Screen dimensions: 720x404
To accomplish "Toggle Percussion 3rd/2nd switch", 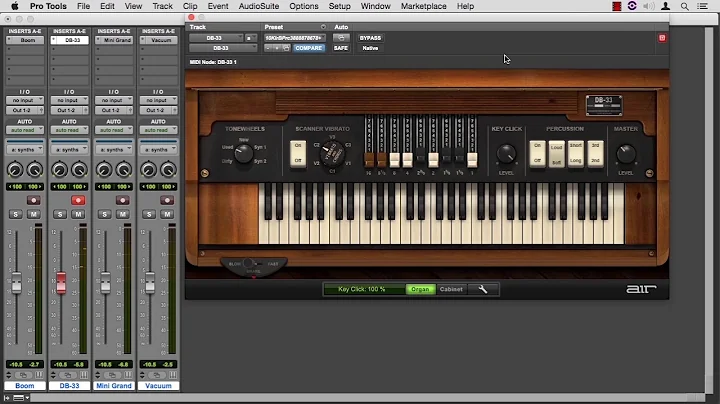I will 595,153.
